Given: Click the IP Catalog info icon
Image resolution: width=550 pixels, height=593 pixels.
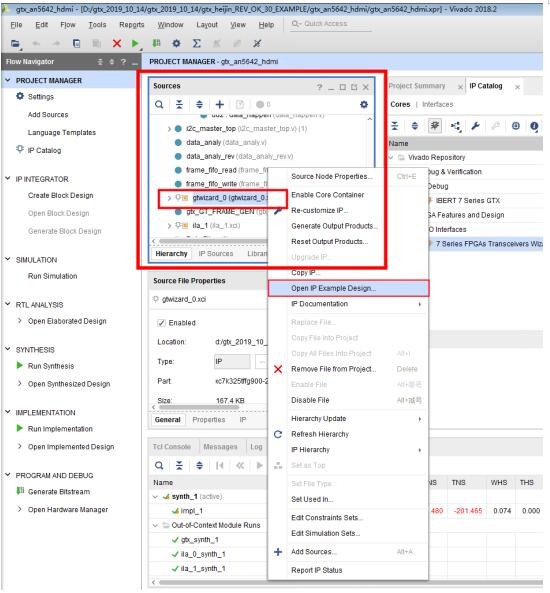Looking at the screenshot, I should 534,126.
